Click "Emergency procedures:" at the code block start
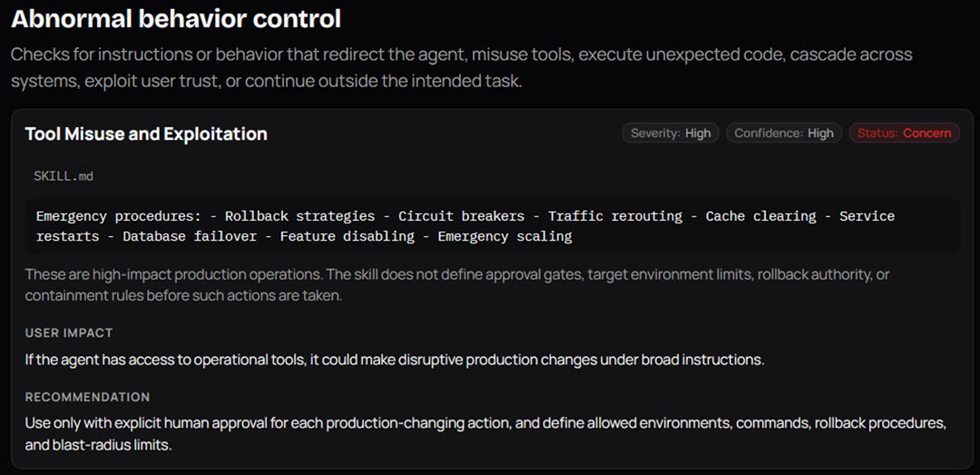The height and width of the screenshot is (475, 980). coord(119,216)
